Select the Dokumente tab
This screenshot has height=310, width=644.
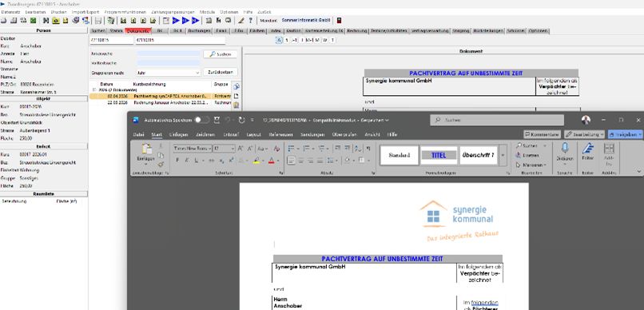click(x=138, y=31)
